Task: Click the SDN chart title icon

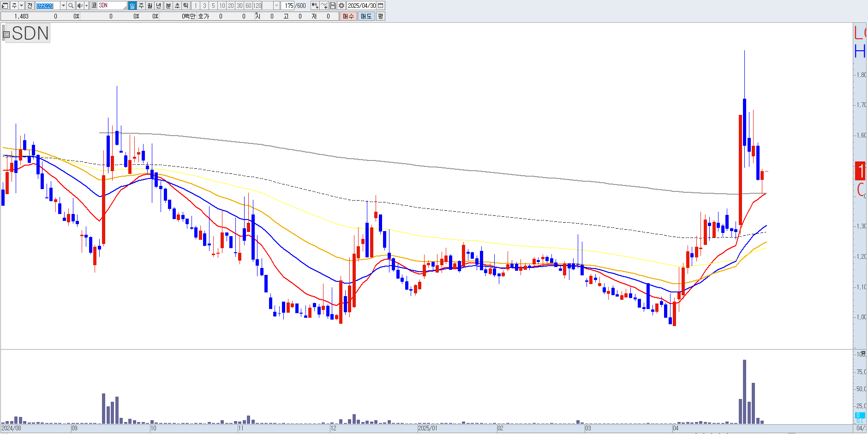Action: (6, 34)
